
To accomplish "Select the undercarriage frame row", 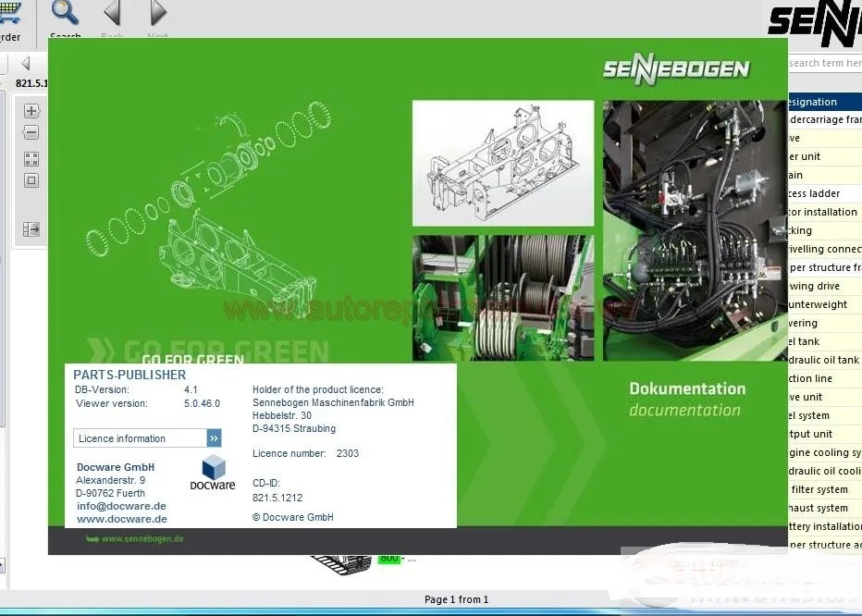I will [825, 119].
